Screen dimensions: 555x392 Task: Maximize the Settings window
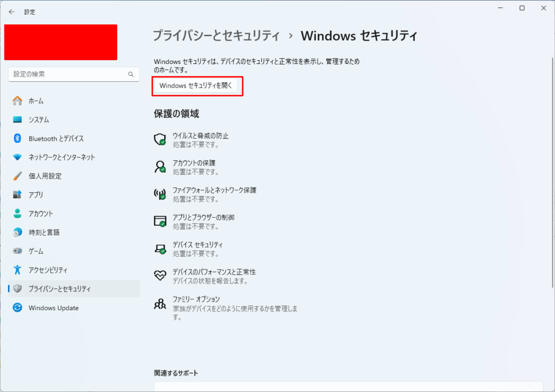[522, 8]
